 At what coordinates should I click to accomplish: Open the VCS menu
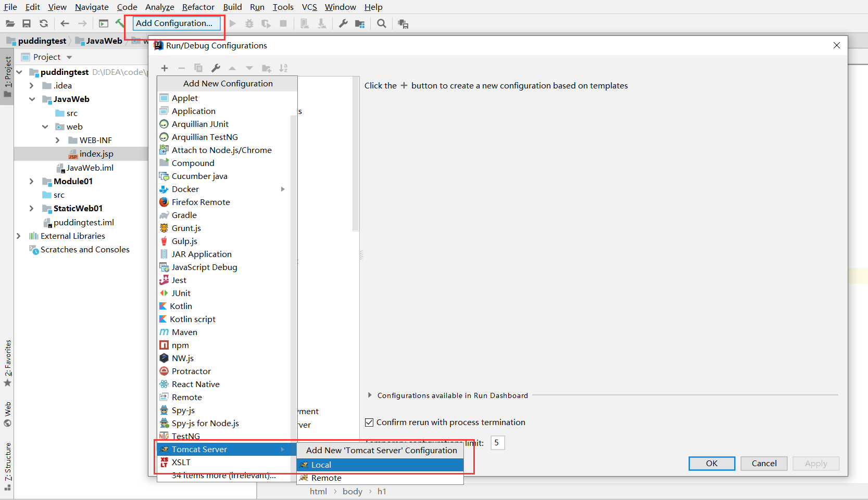coord(309,7)
